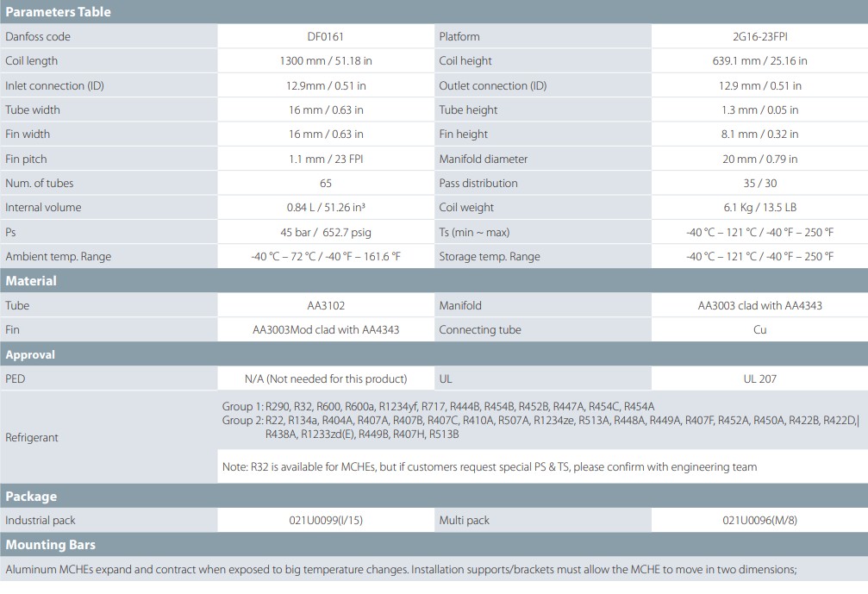Click the Coil weight label
The width and height of the screenshot is (868, 594).
[x=466, y=208]
